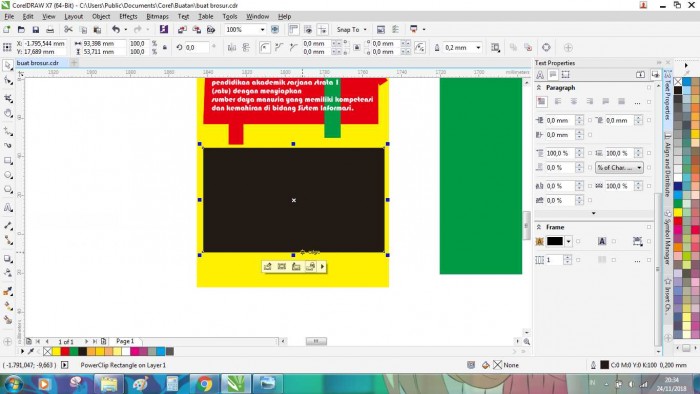Viewport: 700px width, 394px height.
Task: Click the object width 93,398 mm field
Action: click(x=104, y=43)
